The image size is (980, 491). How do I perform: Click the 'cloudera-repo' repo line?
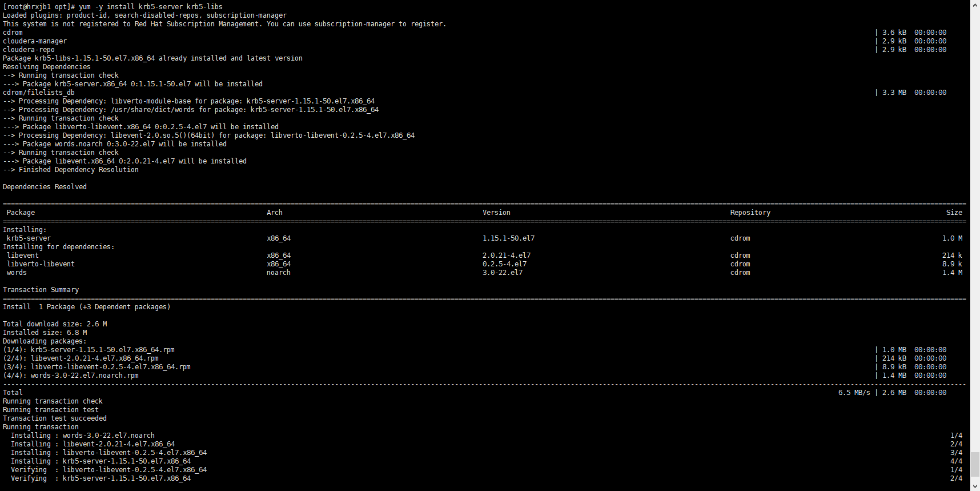click(29, 50)
